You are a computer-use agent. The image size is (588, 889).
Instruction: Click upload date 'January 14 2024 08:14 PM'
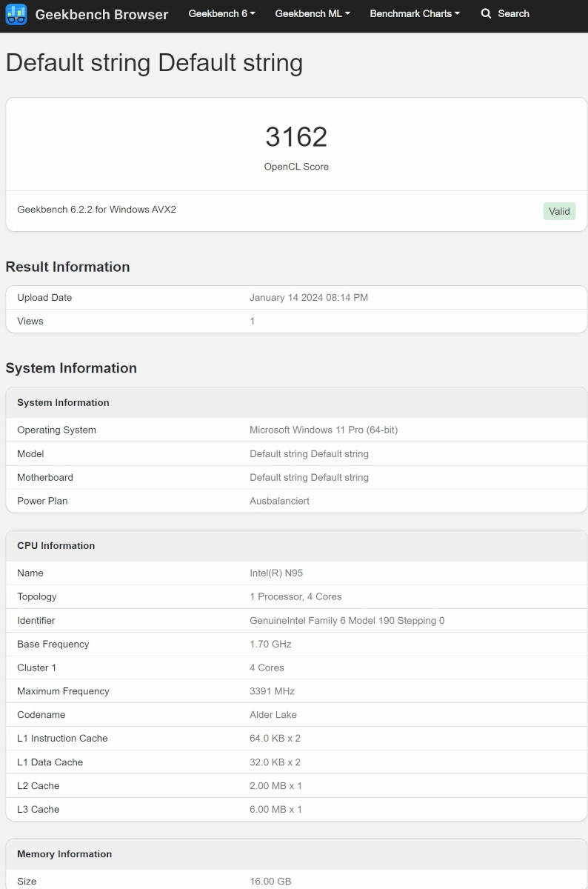tap(309, 298)
